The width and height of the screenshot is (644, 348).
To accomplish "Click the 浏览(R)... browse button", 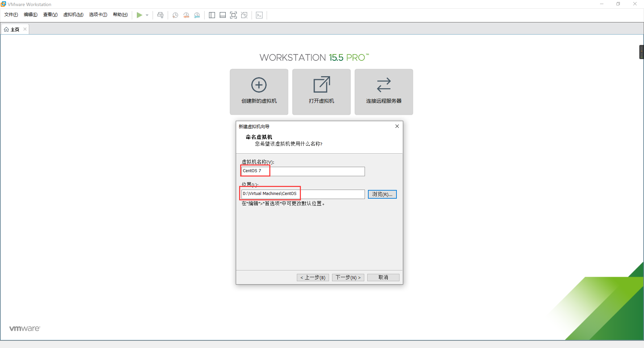I will coord(382,194).
